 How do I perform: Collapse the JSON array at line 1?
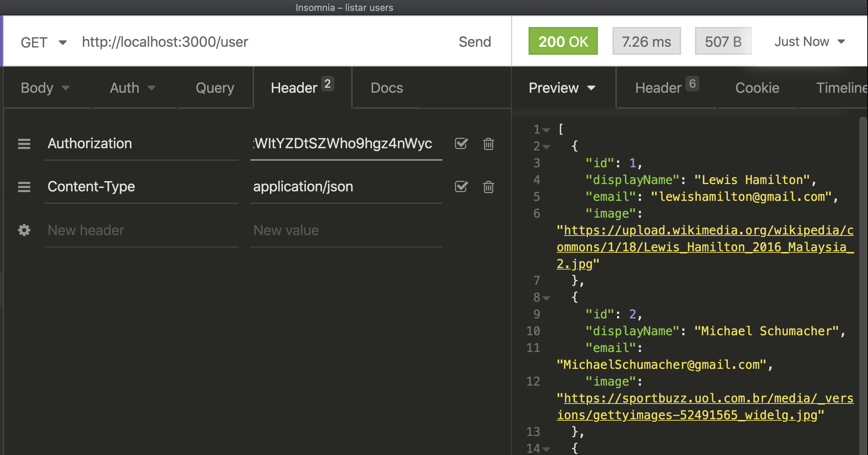click(x=546, y=130)
